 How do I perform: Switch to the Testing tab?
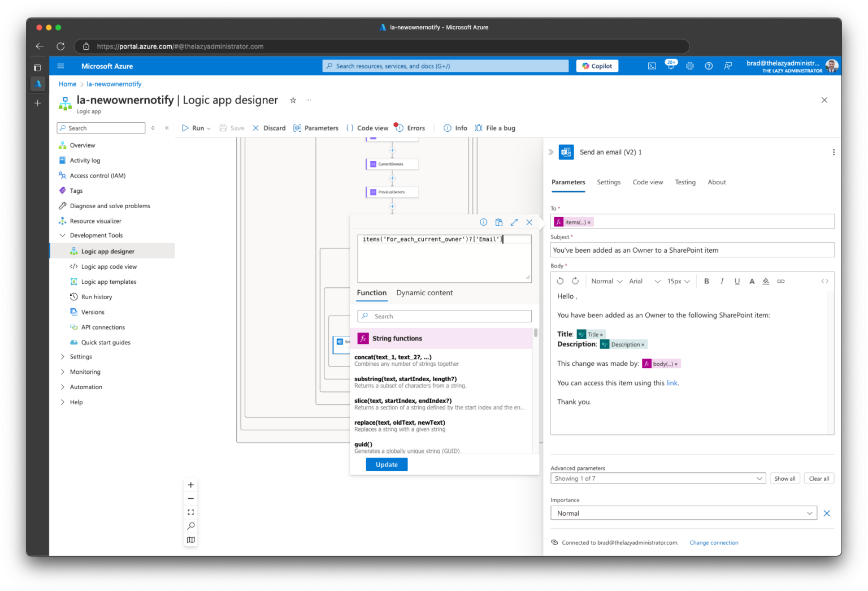[x=685, y=182]
